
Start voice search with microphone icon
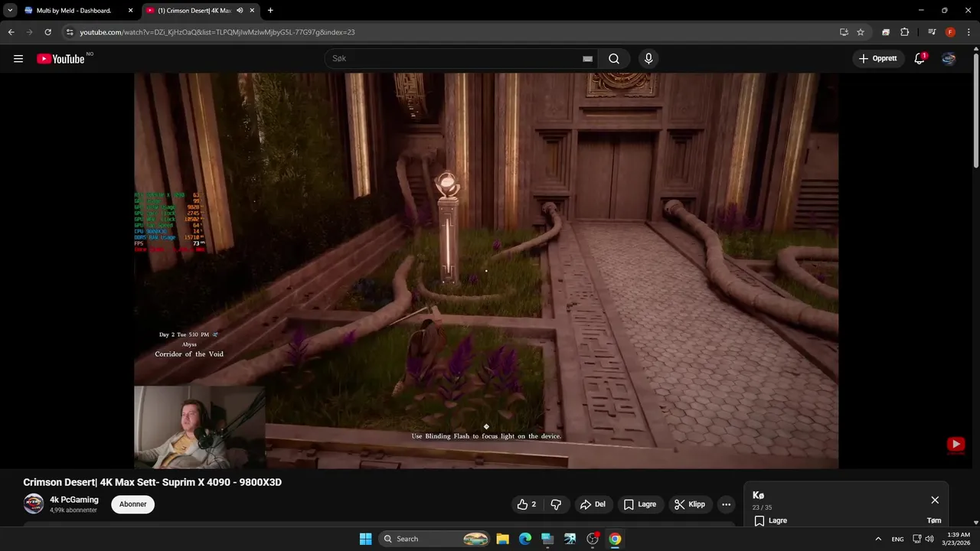click(x=648, y=59)
